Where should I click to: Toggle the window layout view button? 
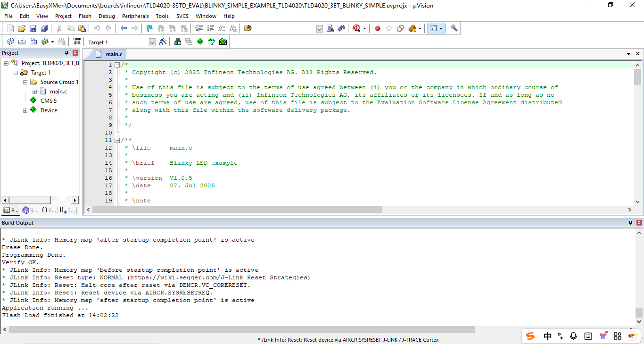point(433,28)
